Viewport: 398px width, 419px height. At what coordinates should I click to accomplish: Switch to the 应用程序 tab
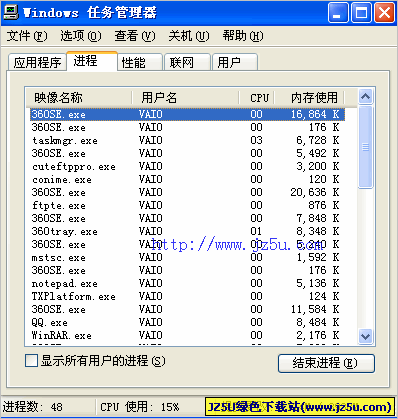pos(37,62)
